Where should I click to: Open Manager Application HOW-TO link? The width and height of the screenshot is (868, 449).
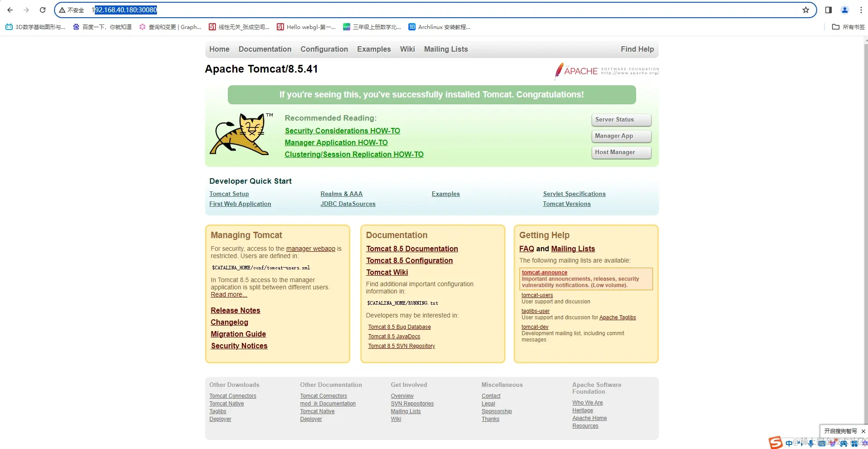pos(336,143)
